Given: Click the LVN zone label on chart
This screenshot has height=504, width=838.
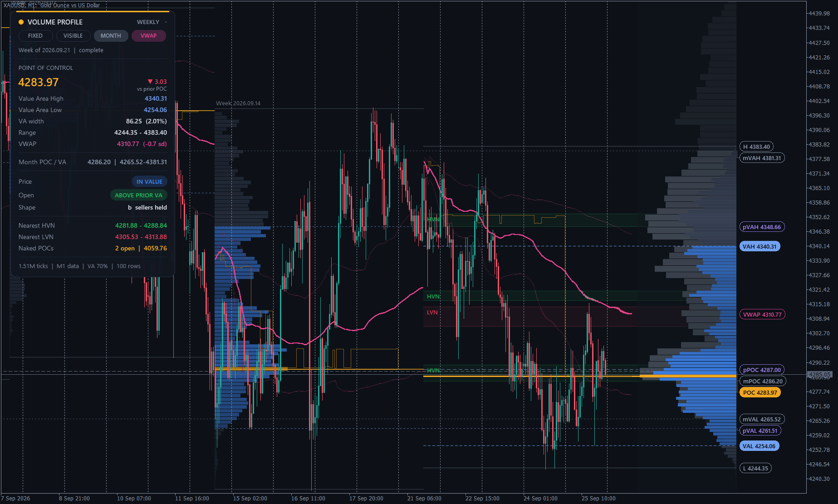Looking at the screenshot, I should (432, 312).
